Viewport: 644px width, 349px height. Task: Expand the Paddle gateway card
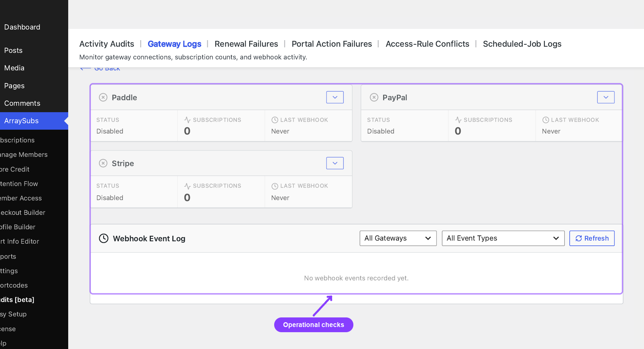(335, 97)
